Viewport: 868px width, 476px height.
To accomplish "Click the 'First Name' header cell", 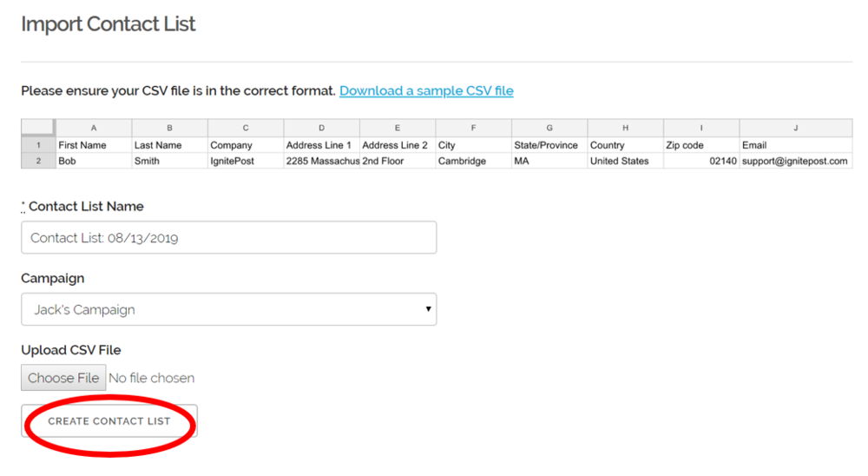I will (94, 145).
